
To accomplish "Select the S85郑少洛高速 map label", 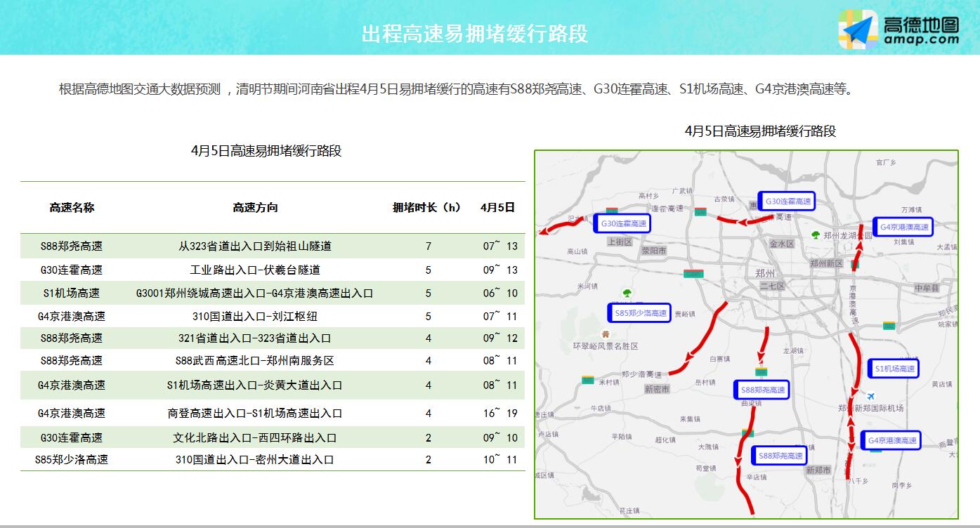I will pyautogui.click(x=641, y=314).
